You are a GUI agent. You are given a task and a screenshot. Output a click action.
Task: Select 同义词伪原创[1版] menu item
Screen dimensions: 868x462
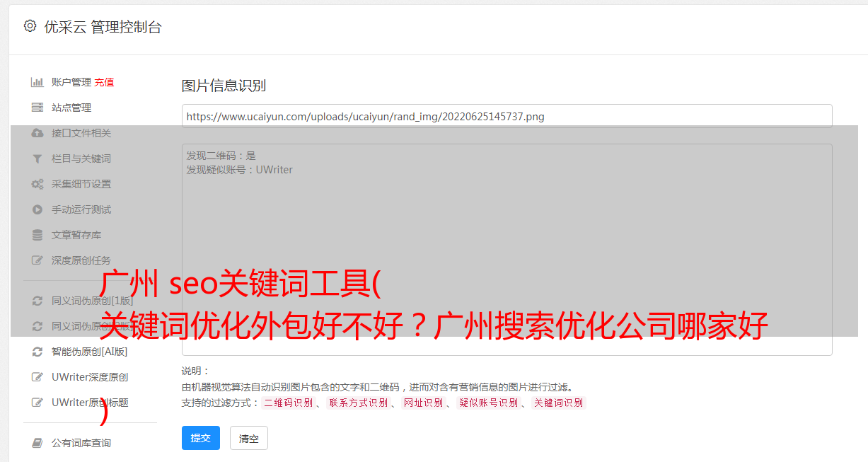tap(92, 301)
